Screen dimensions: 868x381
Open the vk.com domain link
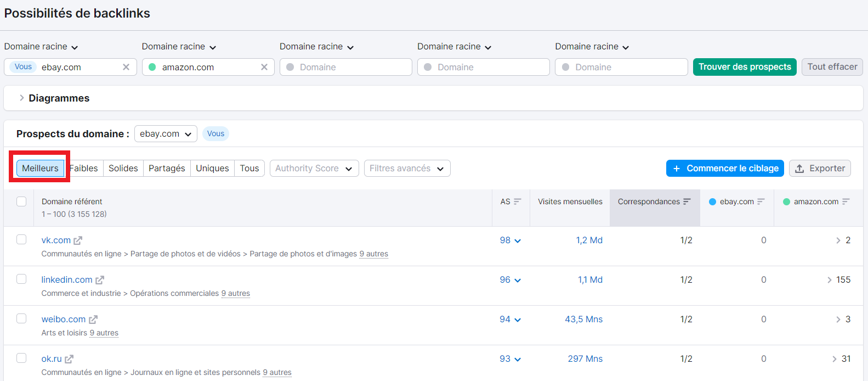(56, 240)
